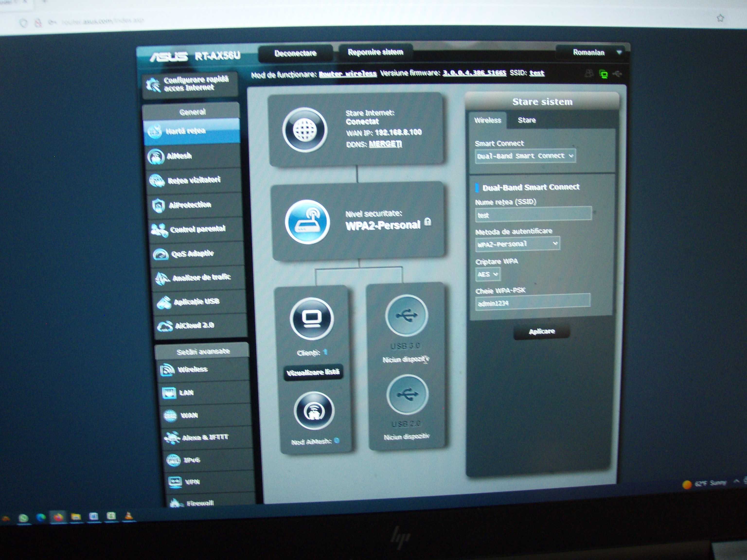
Task: Bookmark page with the star icon
Action: tap(720, 18)
